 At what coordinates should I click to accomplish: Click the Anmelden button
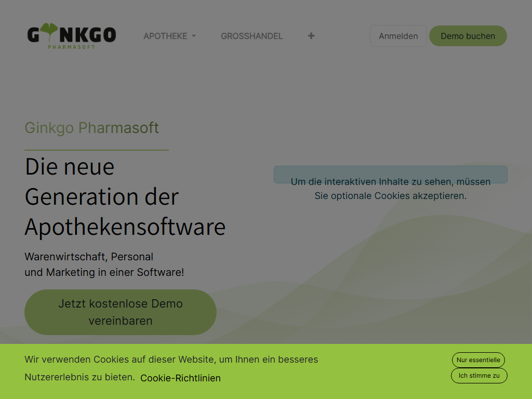[x=398, y=36]
